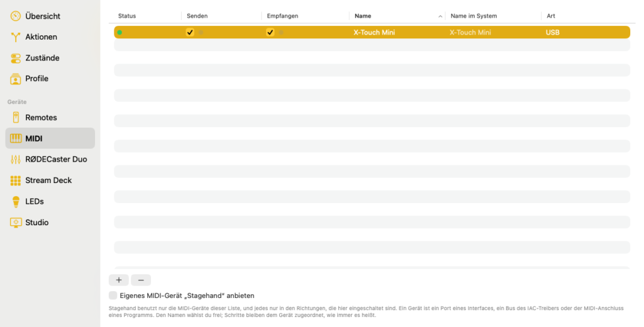Open the Stream Deck grid icon
The image size is (644, 327).
click(x=16, y=180)
